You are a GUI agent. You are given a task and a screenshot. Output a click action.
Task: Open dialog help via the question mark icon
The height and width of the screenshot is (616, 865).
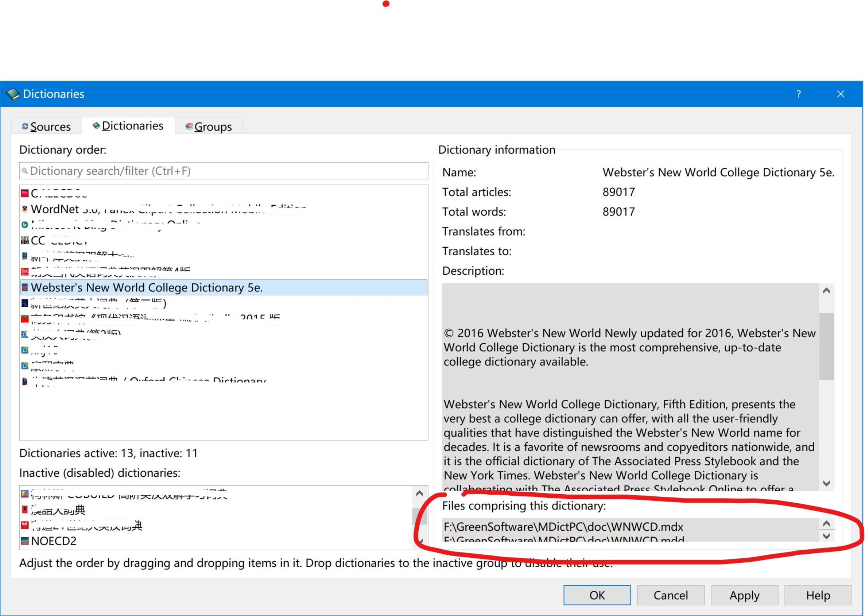click(799, 94)
